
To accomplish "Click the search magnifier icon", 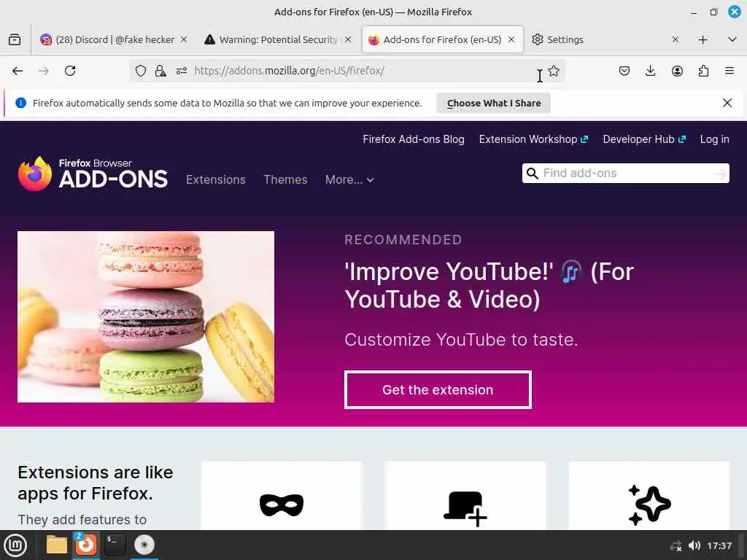I will pos(532,174).
